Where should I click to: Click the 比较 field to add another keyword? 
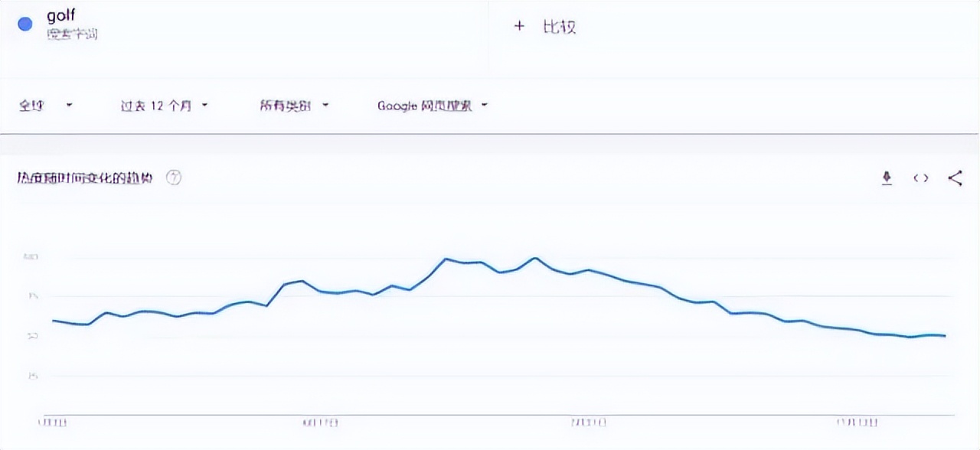point(559,25)
